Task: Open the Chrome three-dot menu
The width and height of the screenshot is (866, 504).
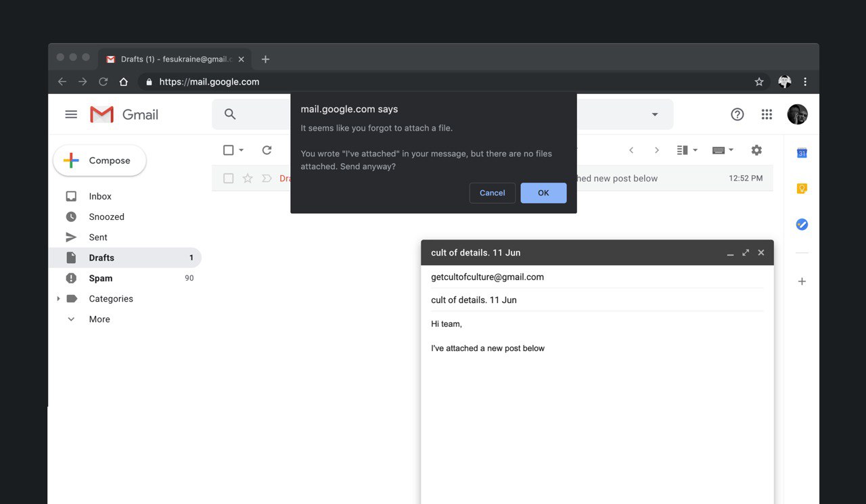Action: click(805, 82)
